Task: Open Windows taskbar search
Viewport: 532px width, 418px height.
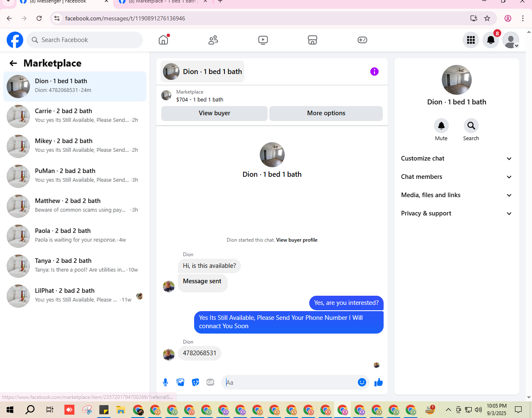Action: point(30,410)
